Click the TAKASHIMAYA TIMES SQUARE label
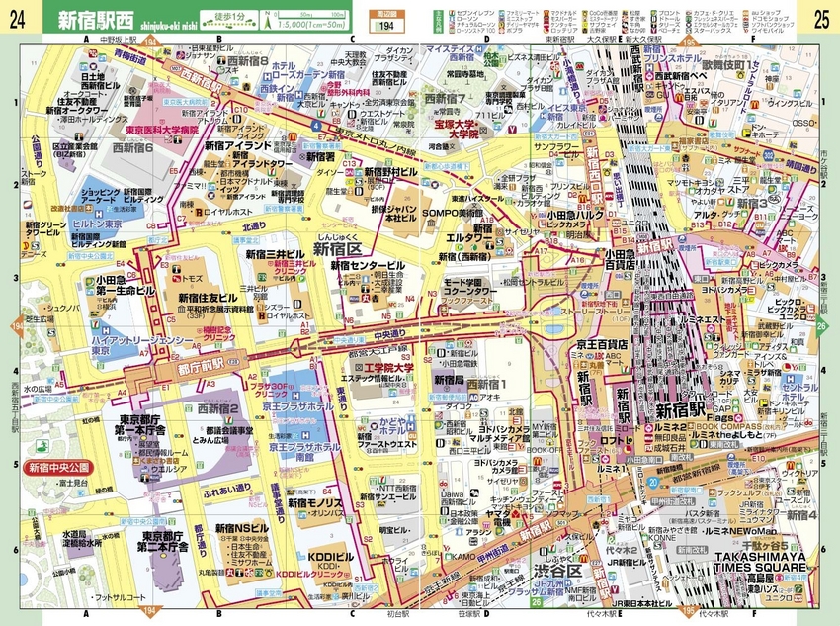 tap(761, 561)
